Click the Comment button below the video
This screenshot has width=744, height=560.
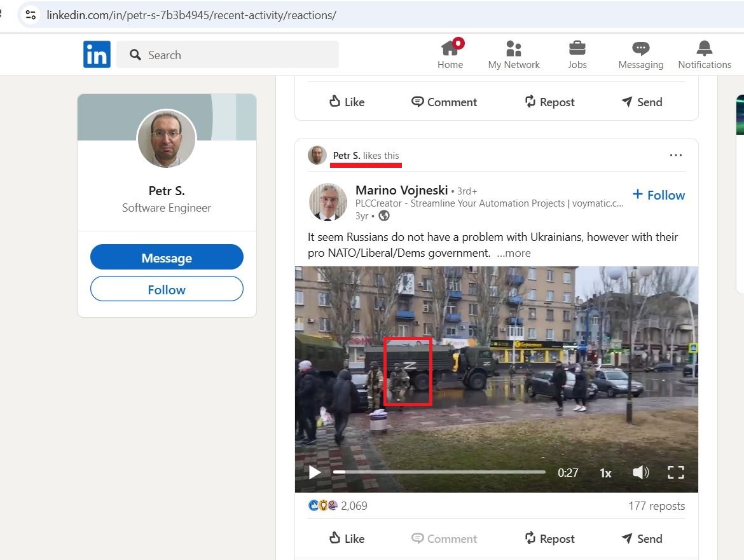click(444, 538)
